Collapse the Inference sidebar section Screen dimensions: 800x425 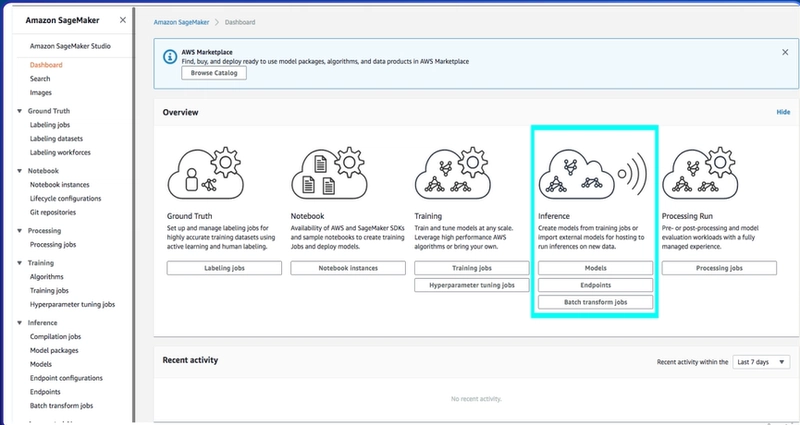coord(19,322)
